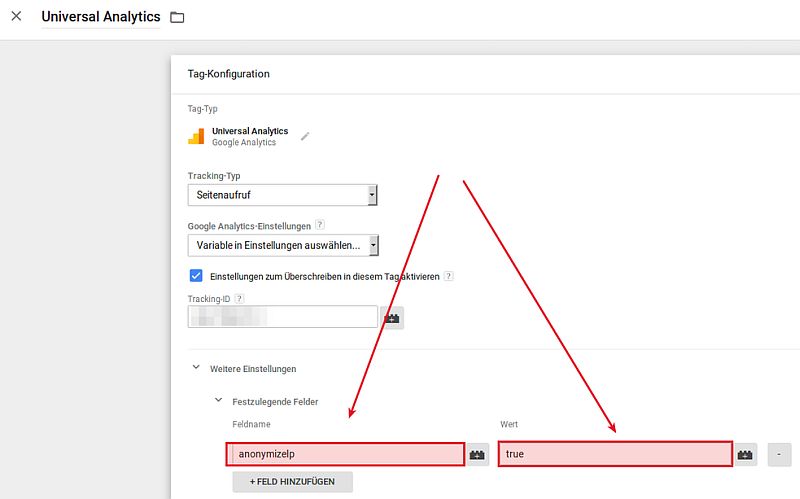Insert a variable via the Tracking-ID brick icon

[x=392, y=318]
